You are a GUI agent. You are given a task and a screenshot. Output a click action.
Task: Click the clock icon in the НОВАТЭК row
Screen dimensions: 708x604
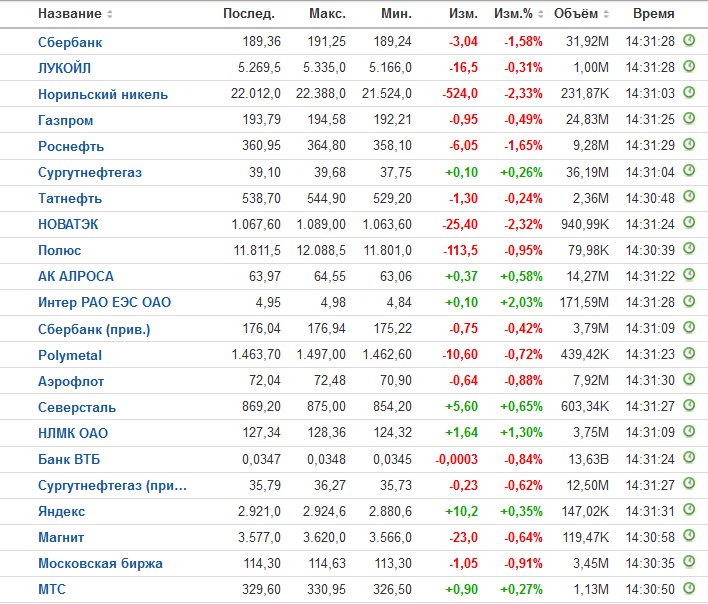coord(689,223)
